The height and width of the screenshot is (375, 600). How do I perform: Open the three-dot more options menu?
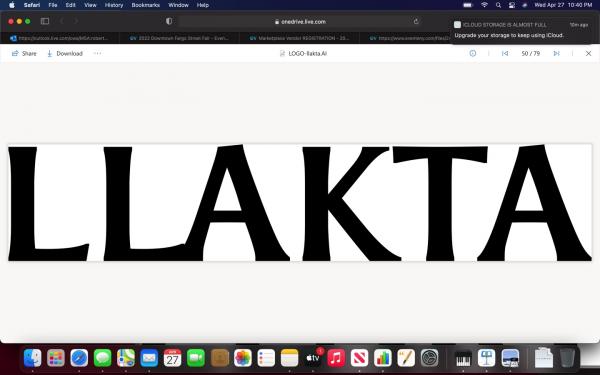point(97,53)
